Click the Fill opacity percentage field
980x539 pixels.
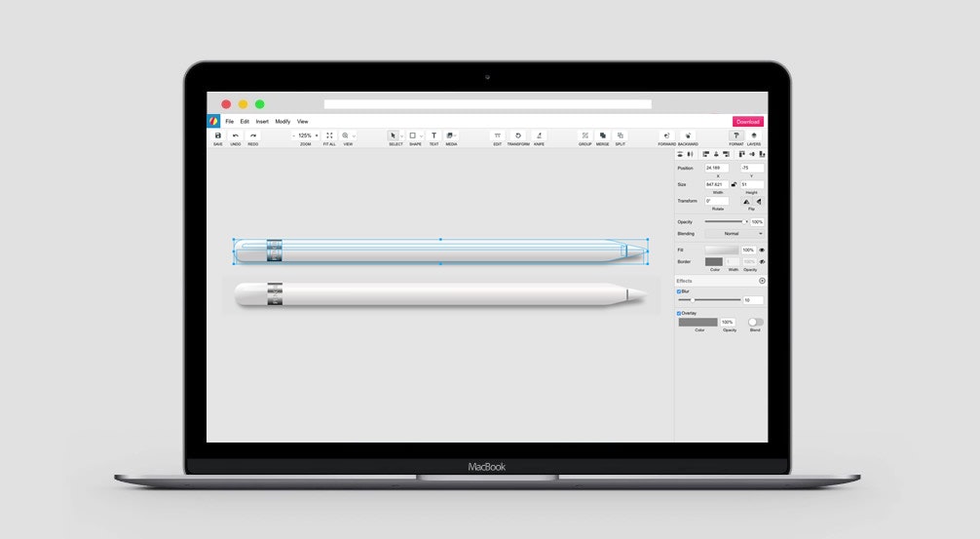click(748, 250)
